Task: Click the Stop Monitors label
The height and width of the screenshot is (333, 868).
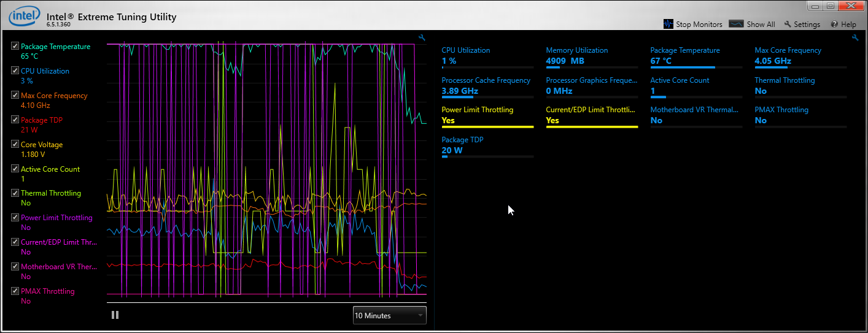Action: pyautogui.click(x=699, y=25)
